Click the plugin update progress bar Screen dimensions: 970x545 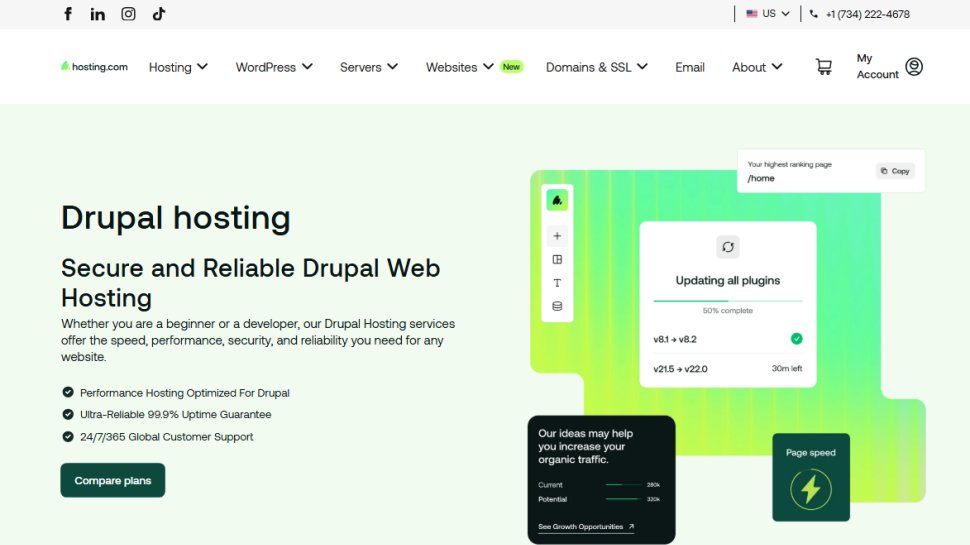pos(728,301)
